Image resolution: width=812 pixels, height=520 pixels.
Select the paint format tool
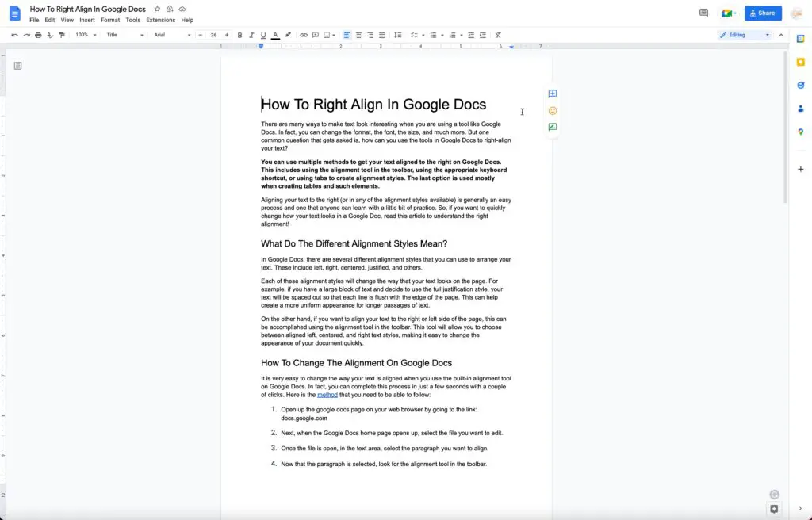(x=62, y=35)
